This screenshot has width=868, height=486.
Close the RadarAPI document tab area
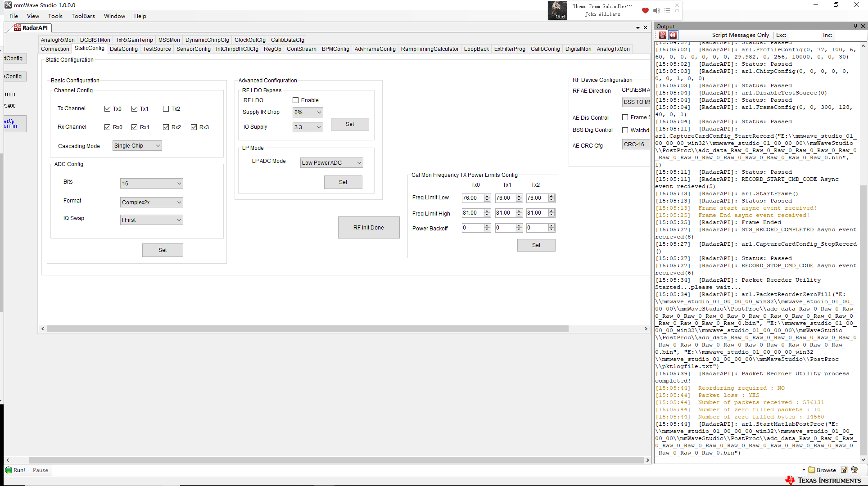pyautogui.click(x=645, y=27)
